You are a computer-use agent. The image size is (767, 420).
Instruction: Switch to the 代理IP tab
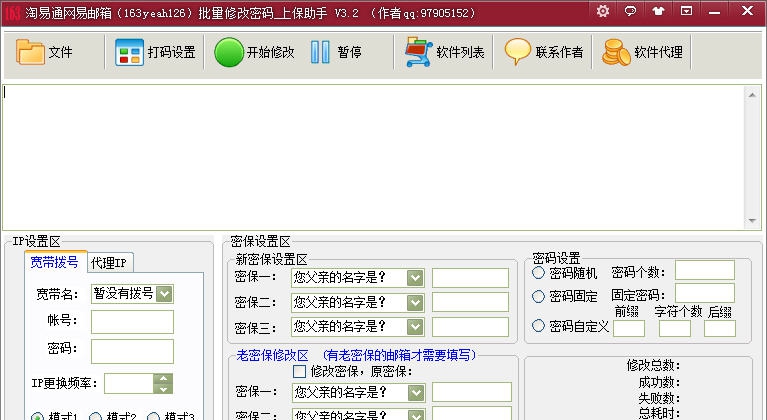pyautogui.click(x=109, y=263)
